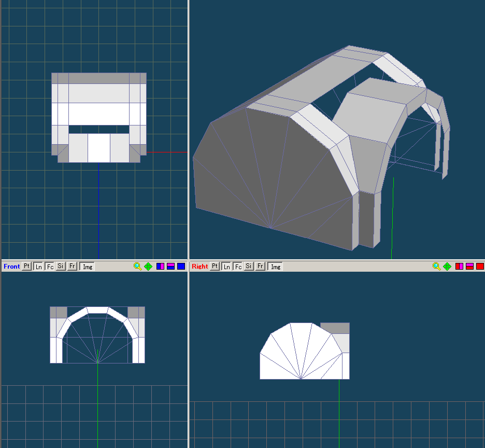This screenshot has width=485, height=448.
Task: Open the Front view name selector
Action: 11,267
